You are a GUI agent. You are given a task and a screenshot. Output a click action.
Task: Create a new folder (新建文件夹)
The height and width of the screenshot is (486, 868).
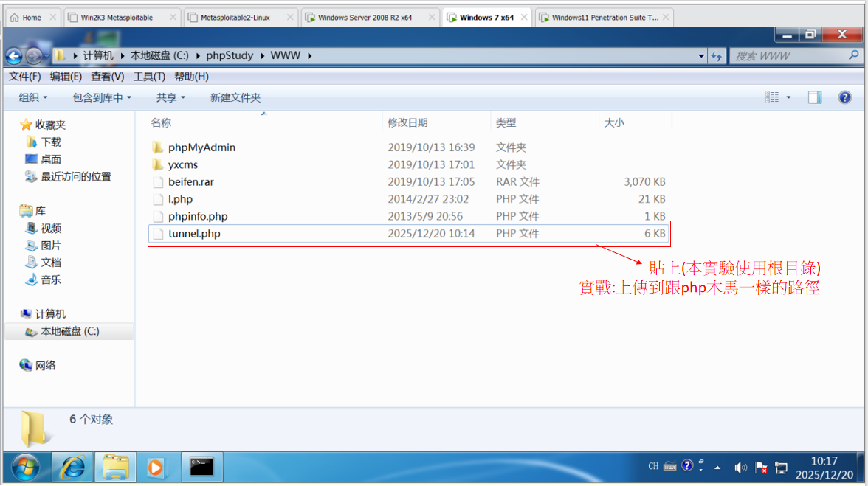click(x=235, y=97)
